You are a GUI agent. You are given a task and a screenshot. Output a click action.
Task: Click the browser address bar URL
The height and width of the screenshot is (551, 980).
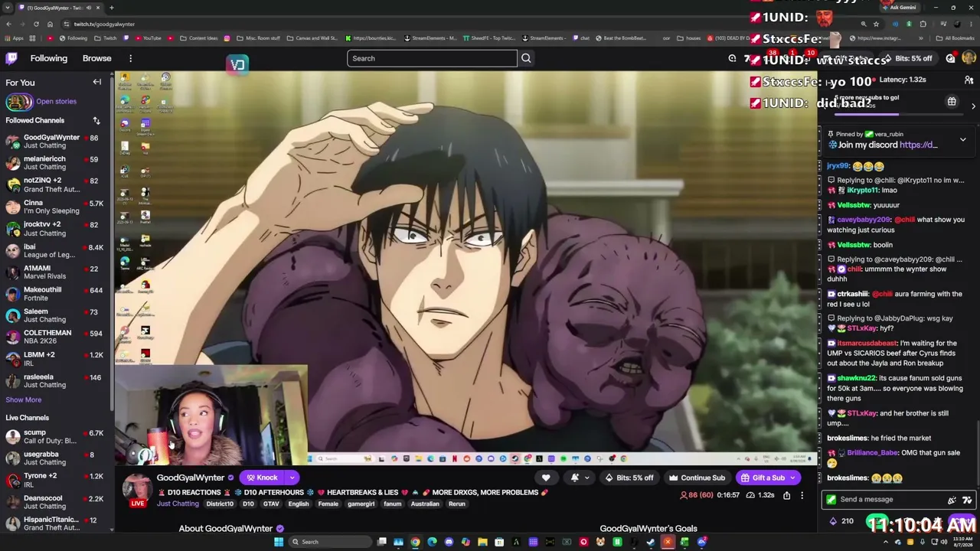(104, 24)
